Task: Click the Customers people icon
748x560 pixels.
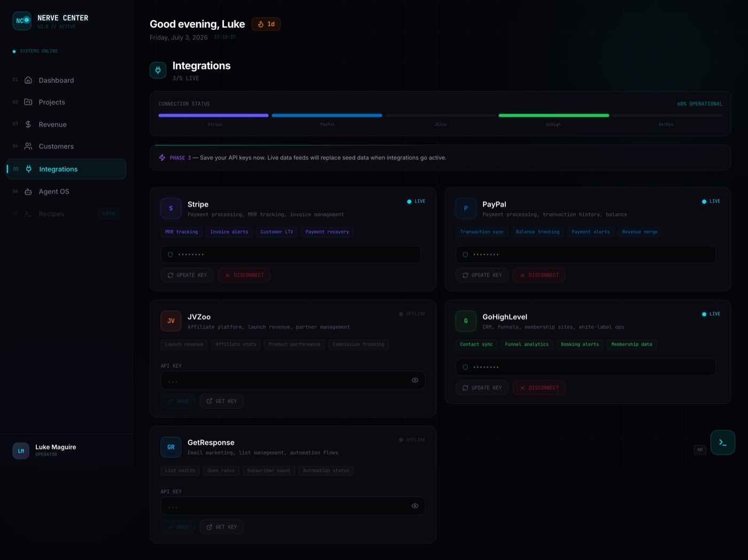Action: coord(28,146)
